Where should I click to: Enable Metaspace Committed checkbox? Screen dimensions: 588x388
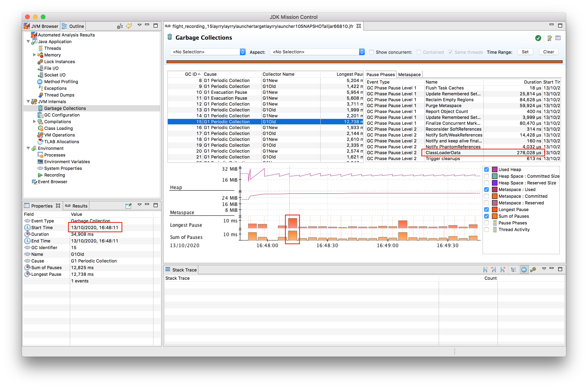[x=486, y=196]
